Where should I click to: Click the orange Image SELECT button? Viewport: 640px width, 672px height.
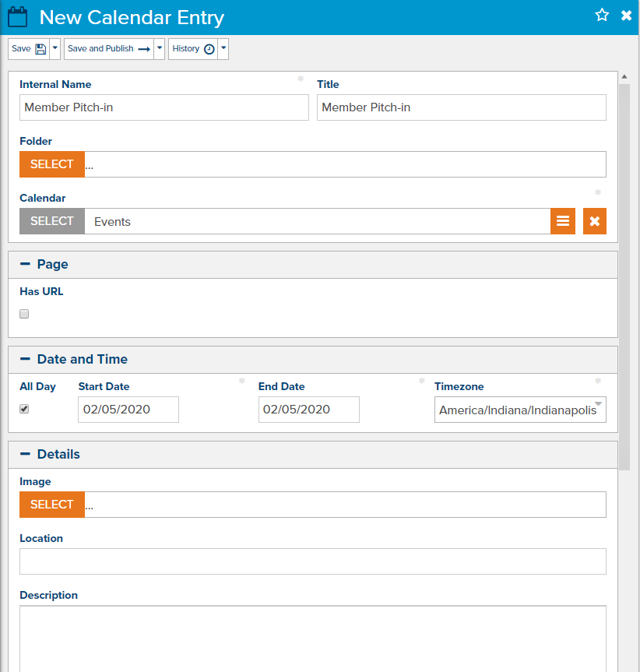(x=52, y=505)
